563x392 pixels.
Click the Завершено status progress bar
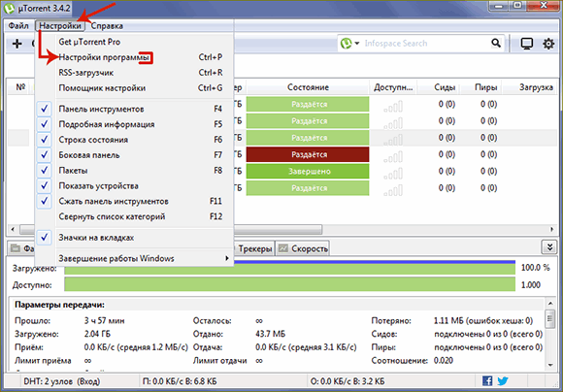pos(308,172)
